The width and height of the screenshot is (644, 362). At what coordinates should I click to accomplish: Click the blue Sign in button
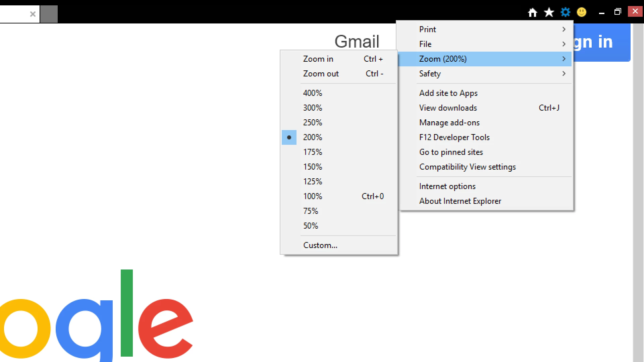[x=602, y=42]
